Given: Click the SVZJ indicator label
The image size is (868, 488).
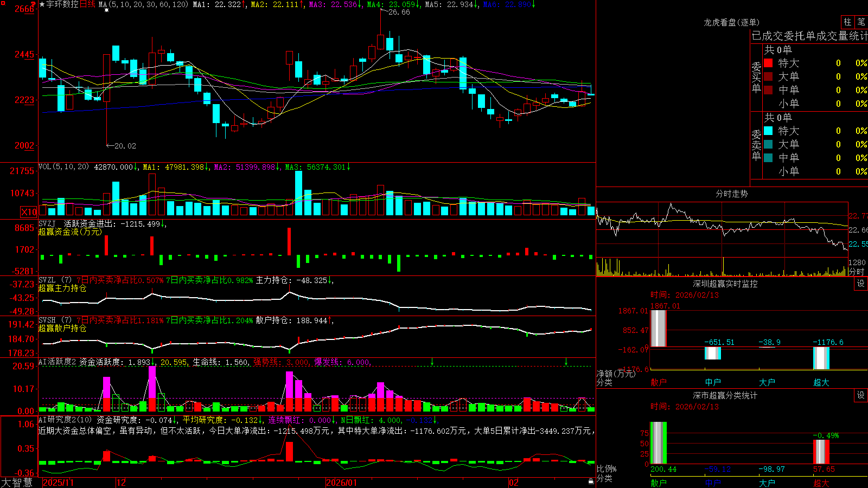Looking at the screenshot, I should click(x=47, y=223).
